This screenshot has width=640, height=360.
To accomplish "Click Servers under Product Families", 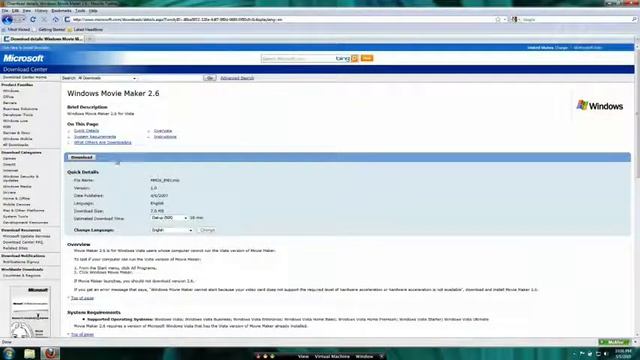I will point(10,103).
